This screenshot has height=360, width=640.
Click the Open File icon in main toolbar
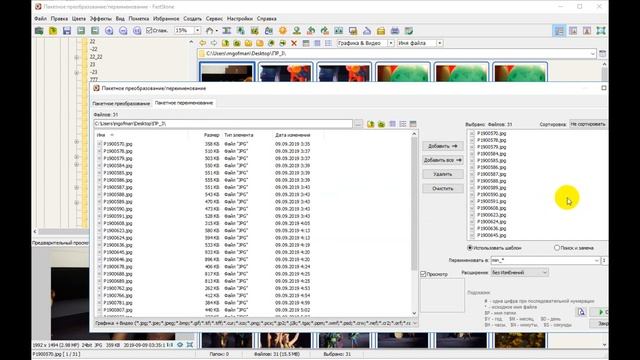39,31
